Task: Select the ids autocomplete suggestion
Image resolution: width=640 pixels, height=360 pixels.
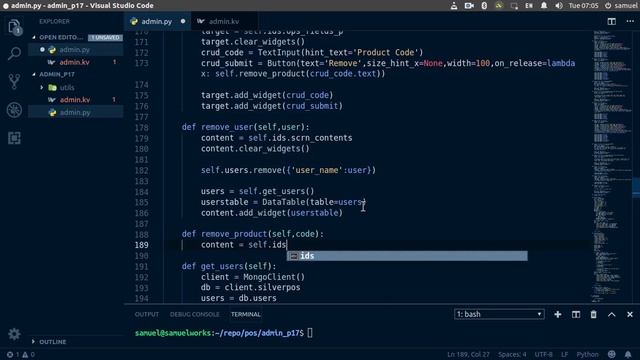Action: (x=407, y=256)
